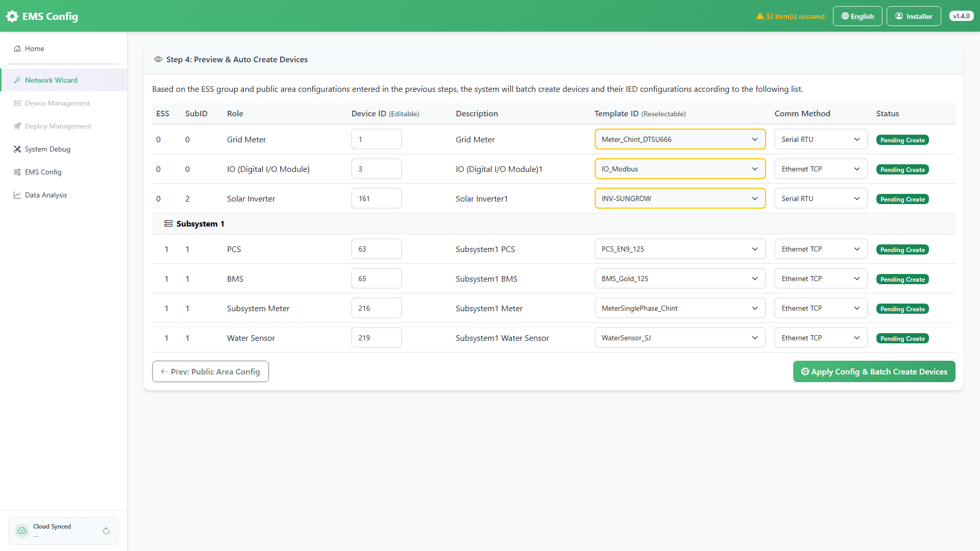
Task: Click the Home house icon in sidebar
Action: click(17, 48)
